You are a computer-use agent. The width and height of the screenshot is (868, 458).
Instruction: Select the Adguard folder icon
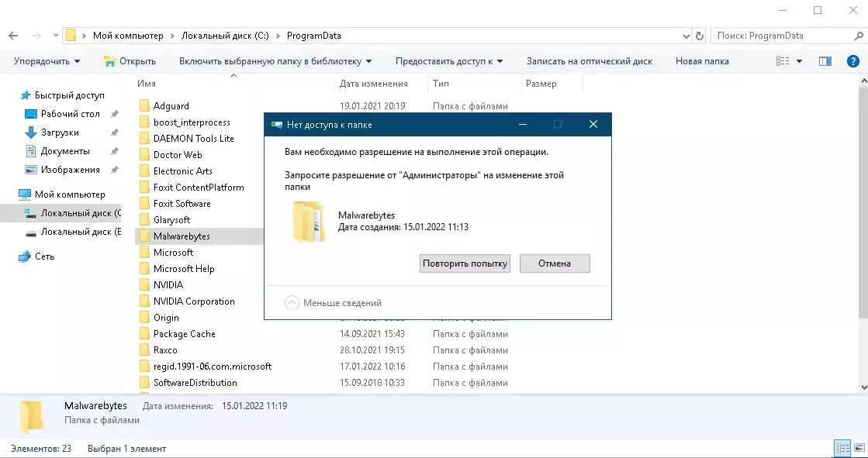point(144,105)
